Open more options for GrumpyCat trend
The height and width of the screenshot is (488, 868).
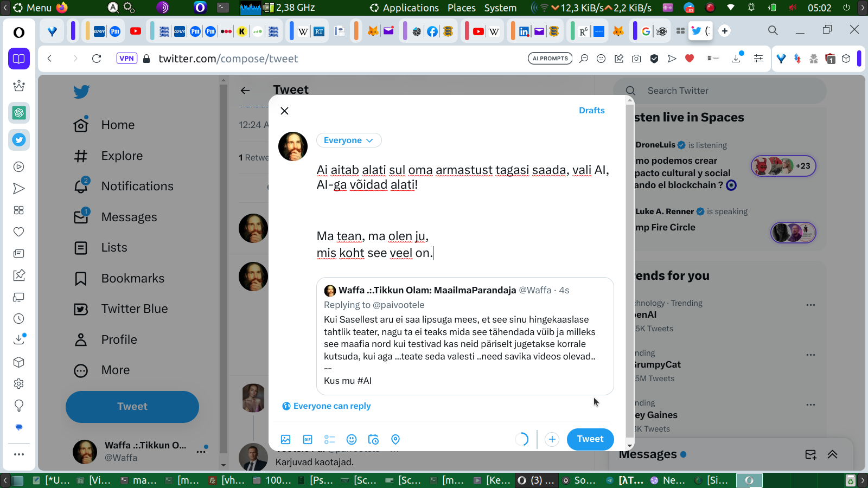tap(810, 355)
